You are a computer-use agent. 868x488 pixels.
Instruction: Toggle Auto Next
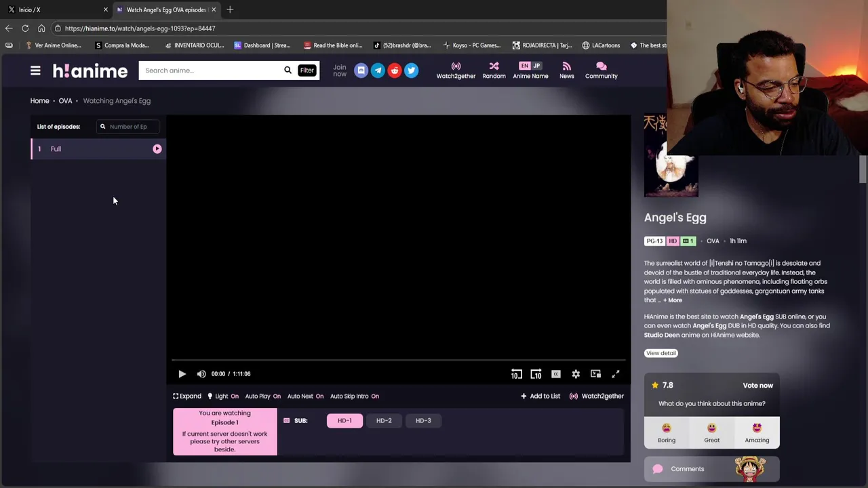coord(305,396)
